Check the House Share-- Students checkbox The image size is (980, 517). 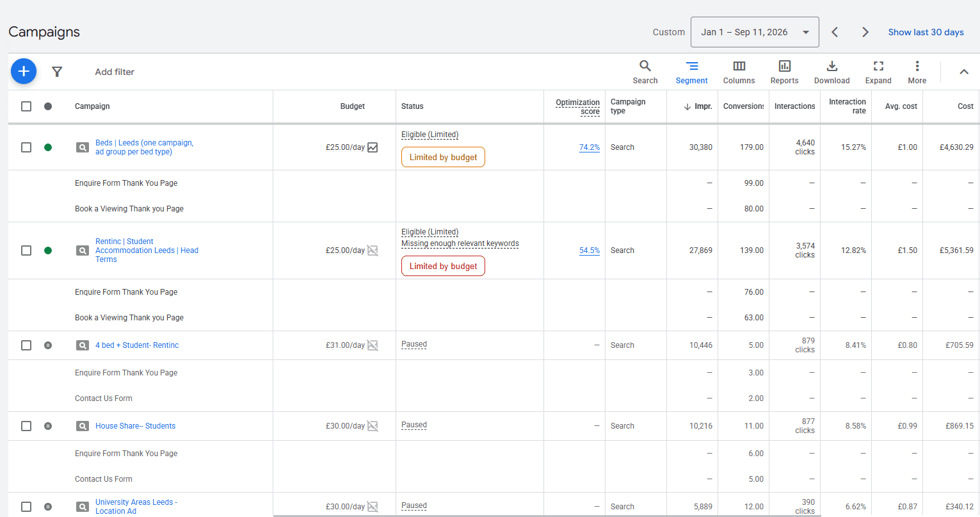tap(26, 426)
